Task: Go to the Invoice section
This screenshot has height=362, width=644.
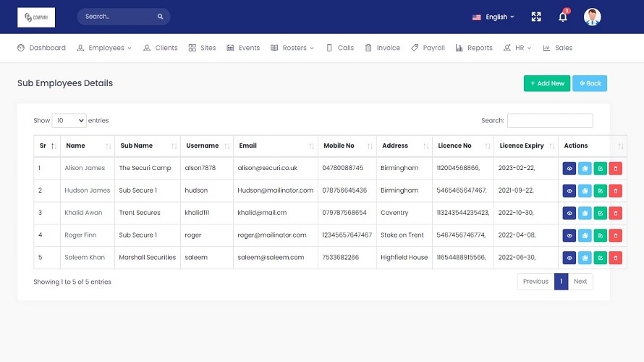Action: point(383,48)
